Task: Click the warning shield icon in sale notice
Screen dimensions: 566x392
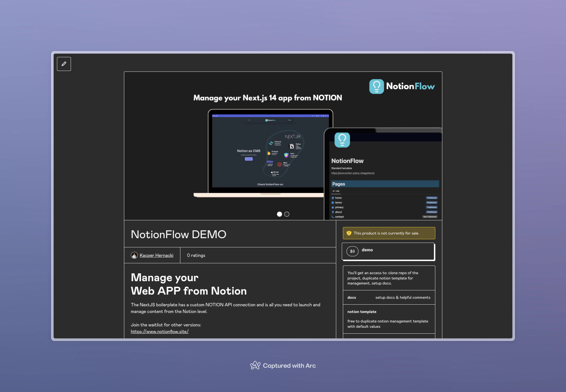Action: tap(349, 233)
